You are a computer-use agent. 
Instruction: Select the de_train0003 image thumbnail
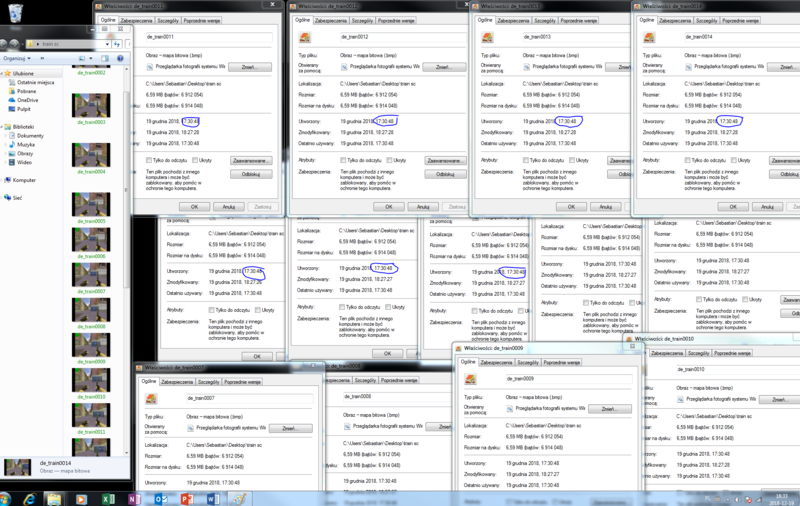(x=91, y=105)
